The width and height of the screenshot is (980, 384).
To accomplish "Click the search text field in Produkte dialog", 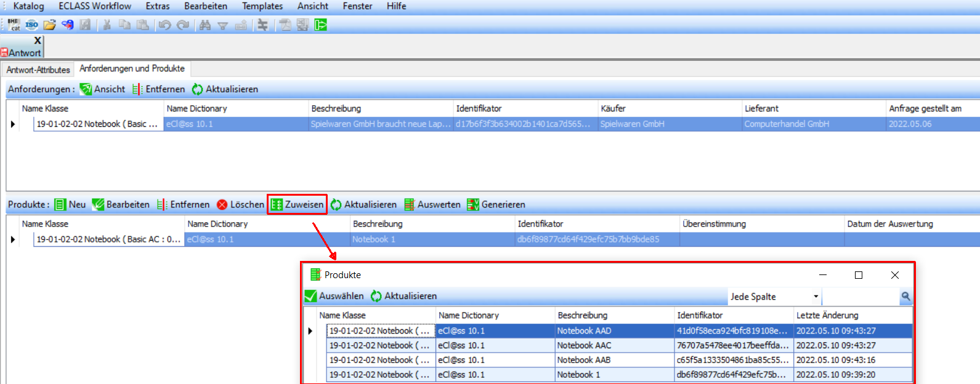I will [861, 297].
